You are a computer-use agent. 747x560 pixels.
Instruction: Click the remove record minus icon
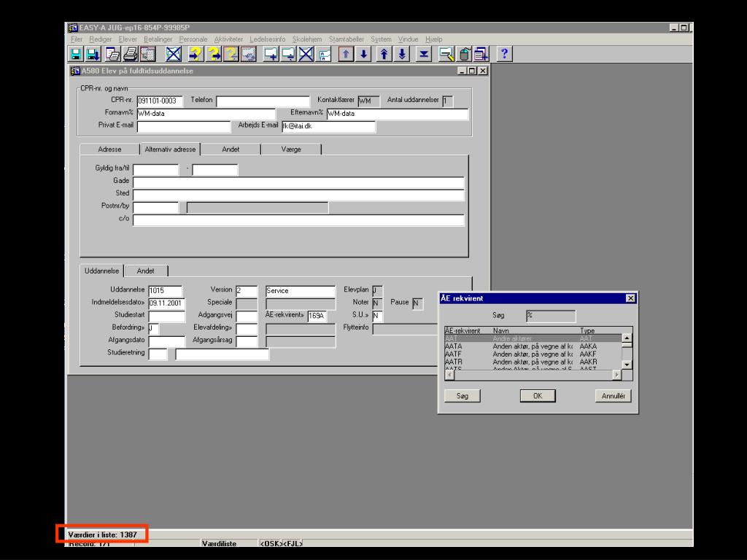pos(289,54)
